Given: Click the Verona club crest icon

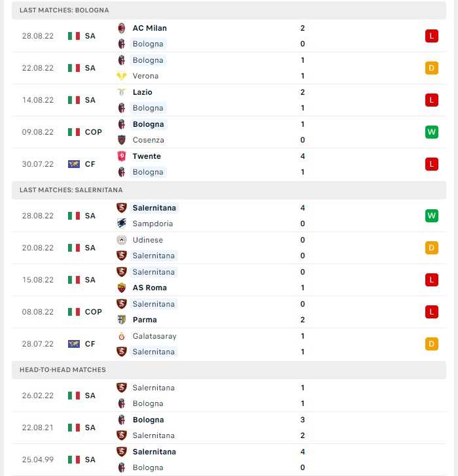Looking at the screenshot, I should (x=122, y=76).
